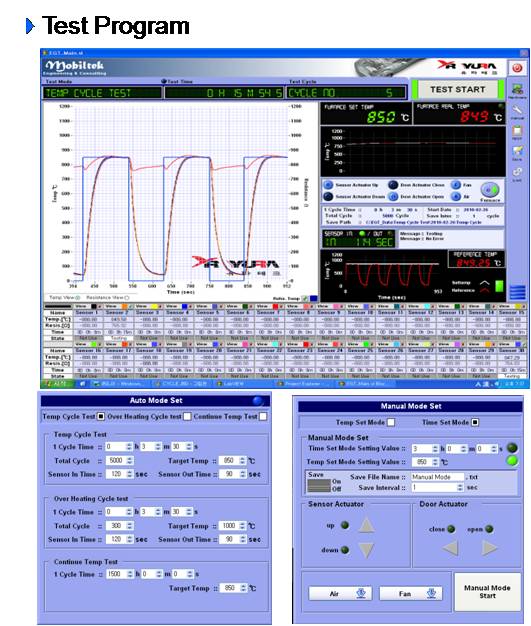Click the Sensor IN green LED indicator

point(362,233)
